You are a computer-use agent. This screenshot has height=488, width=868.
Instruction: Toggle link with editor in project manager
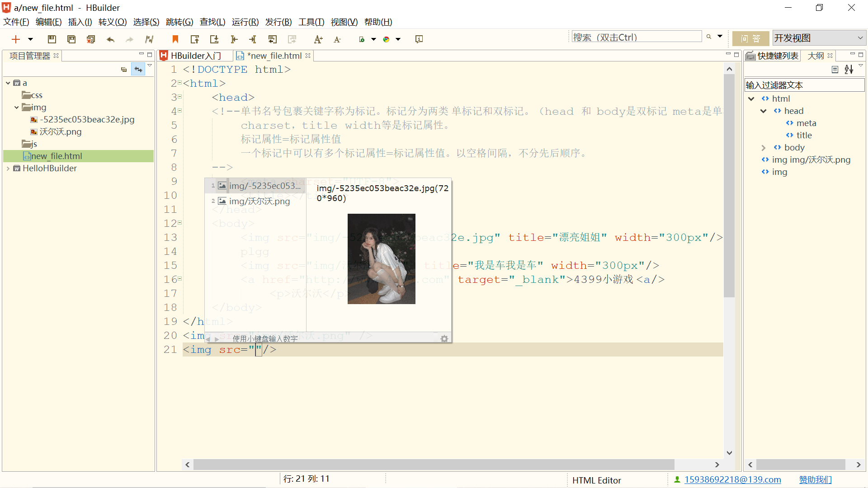(x=138, y=69)
